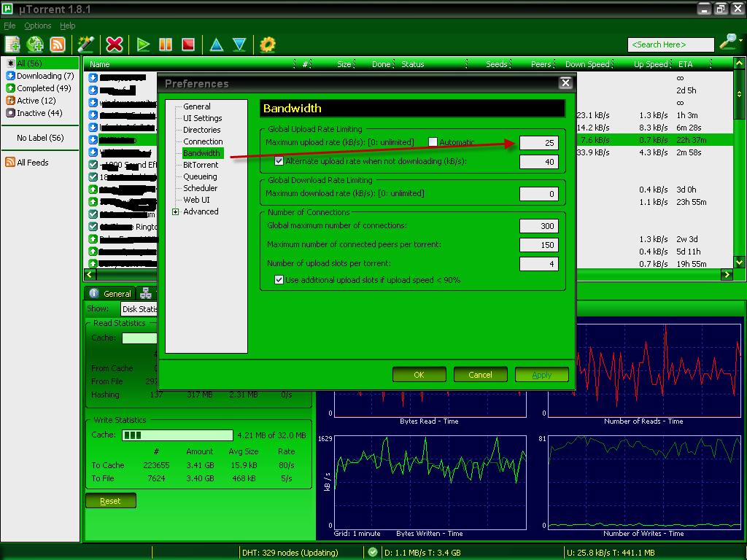The height and width of the screenshot is (560, 747).
Task: Uncheck Alternate upload rate when not downloading
Action: pyautogui.click(x=279, y=161)
